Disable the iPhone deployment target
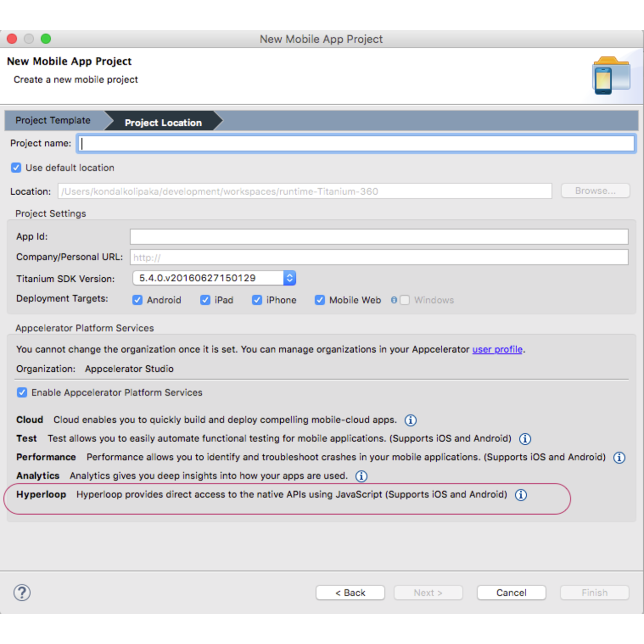Screen dimensions: 644x644 tap(257, 300)
